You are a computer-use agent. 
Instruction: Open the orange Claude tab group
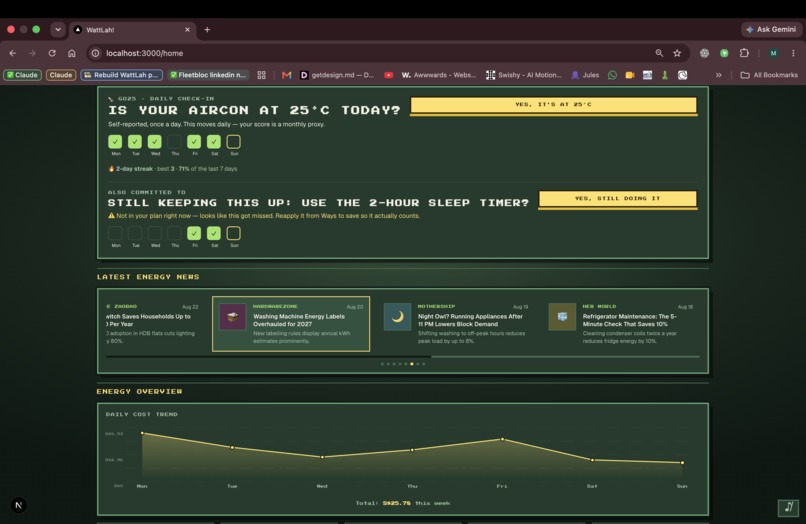(61, 75)
